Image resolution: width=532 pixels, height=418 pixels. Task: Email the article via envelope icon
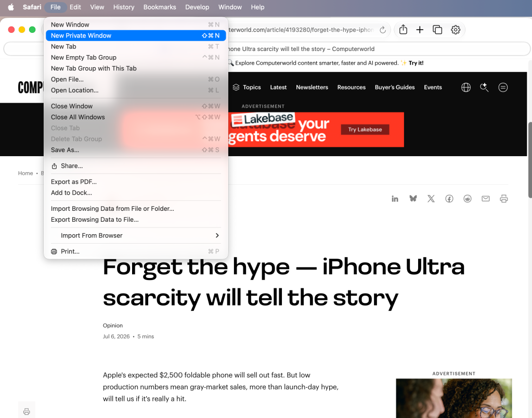coord(486,199)
